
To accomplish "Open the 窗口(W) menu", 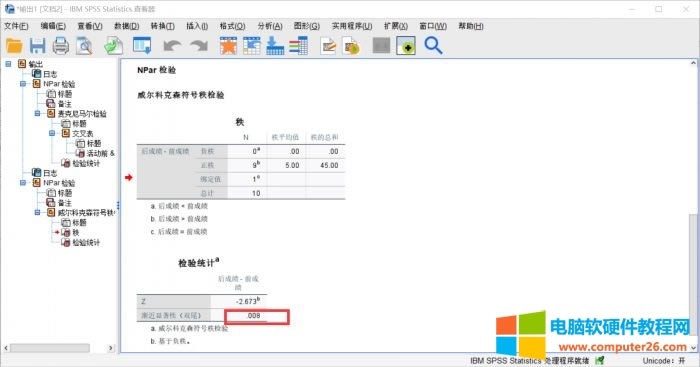I will [433, 26].
